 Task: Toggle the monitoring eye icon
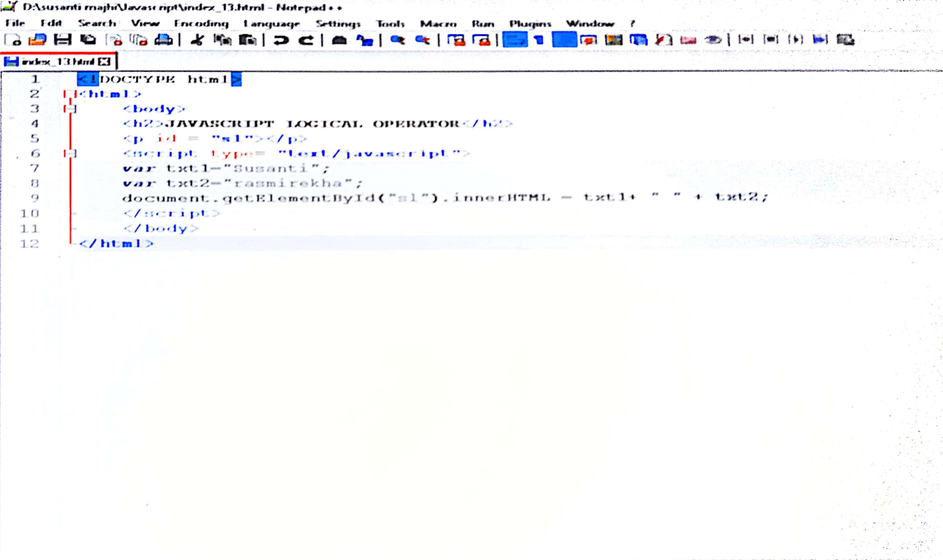(x=713, y=40)
